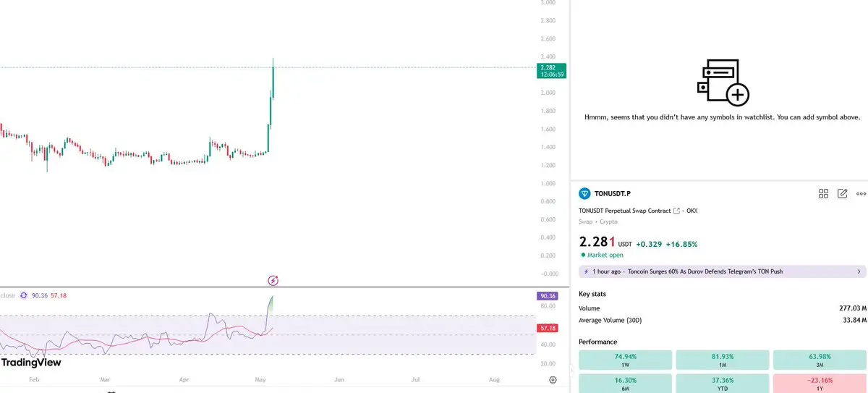
Task: Select the 3M performance tile 63.98%
Action: coord(820,360)
